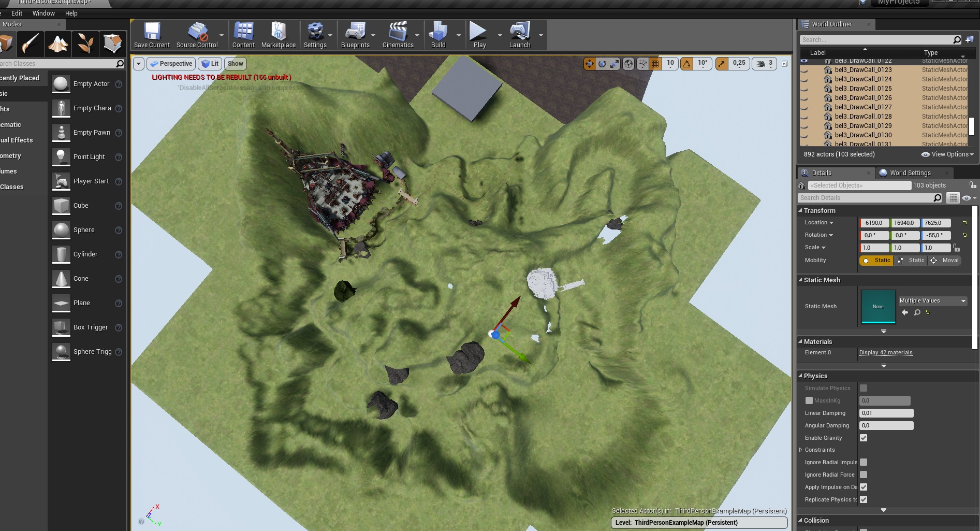Toggle scale snapping icon in viewport
Viewport: 980px width, 531px height.
coord(722,64)
